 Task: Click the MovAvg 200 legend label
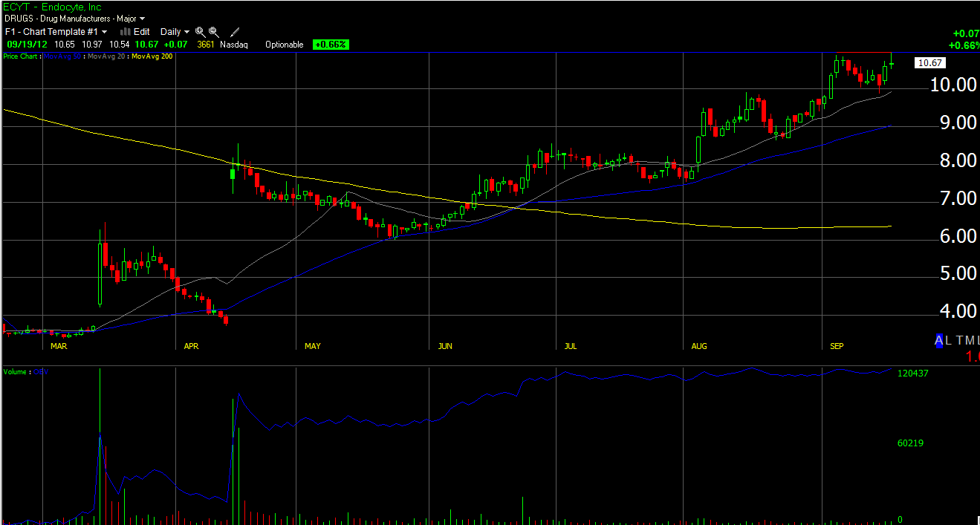[152, 56]
